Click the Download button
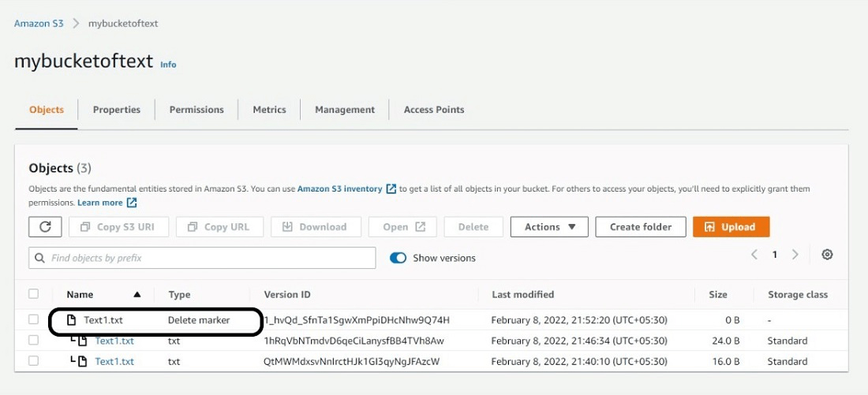868x395 pixels. [316, 227]
